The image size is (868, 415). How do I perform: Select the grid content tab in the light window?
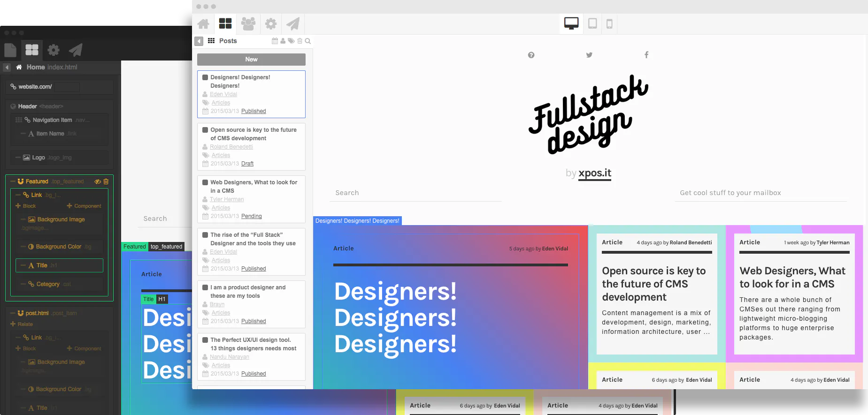click(x=225, y=23)
